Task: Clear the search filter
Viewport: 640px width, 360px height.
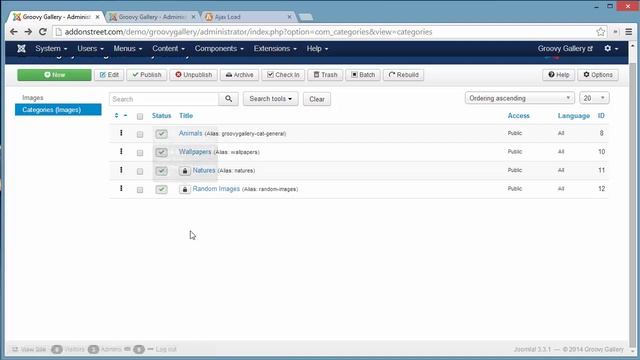Action: click(x=317, y=99)
